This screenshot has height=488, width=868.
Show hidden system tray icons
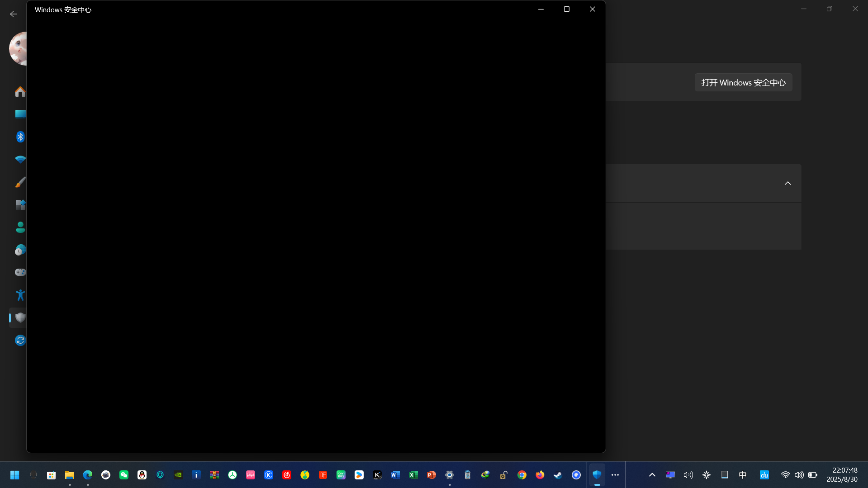652,475
